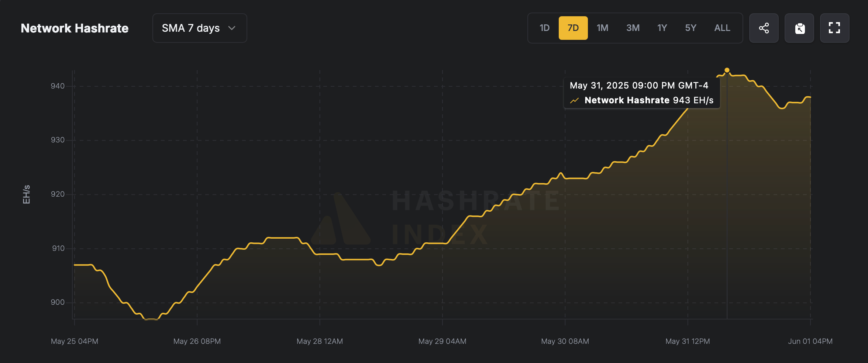Click the chevron beside SMA 7 days
The width and height of the screenshot is (868, 363).
232,28
